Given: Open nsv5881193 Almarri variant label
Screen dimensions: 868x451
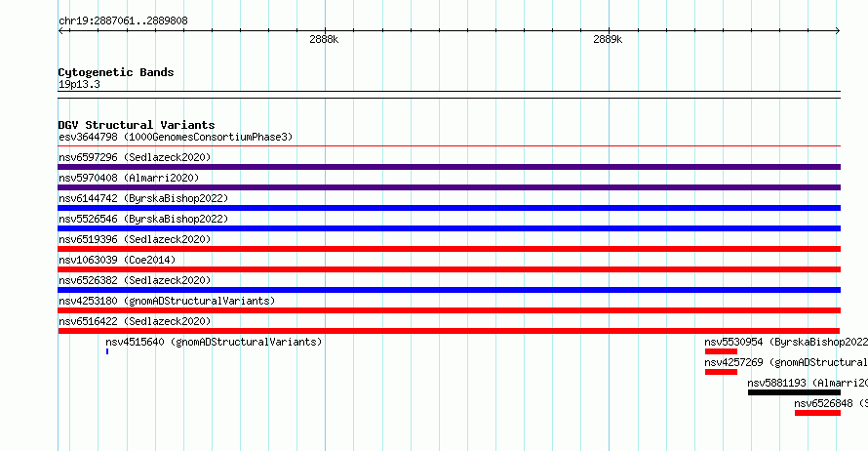Looking at the screenshot, I should [x=808, y=383].
